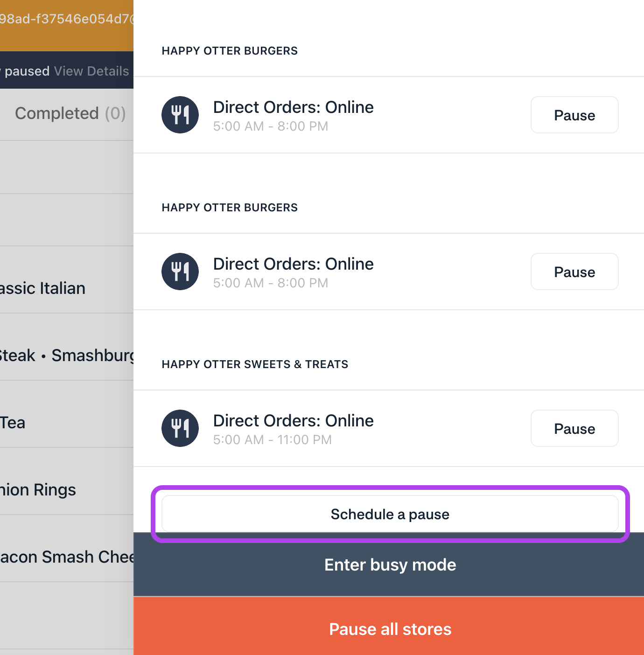Click the Happy Otter Sweets & Treats fork-and-knife icon

coord(180,428)
